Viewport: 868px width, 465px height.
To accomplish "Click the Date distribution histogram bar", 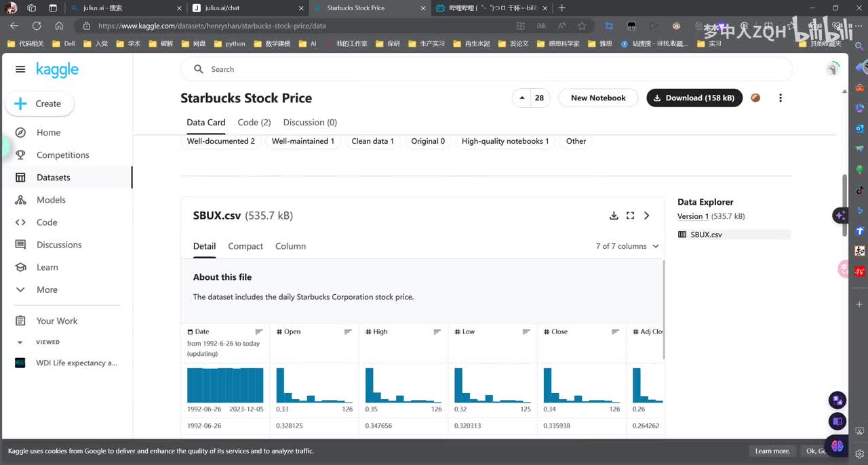I will (225, 385).
